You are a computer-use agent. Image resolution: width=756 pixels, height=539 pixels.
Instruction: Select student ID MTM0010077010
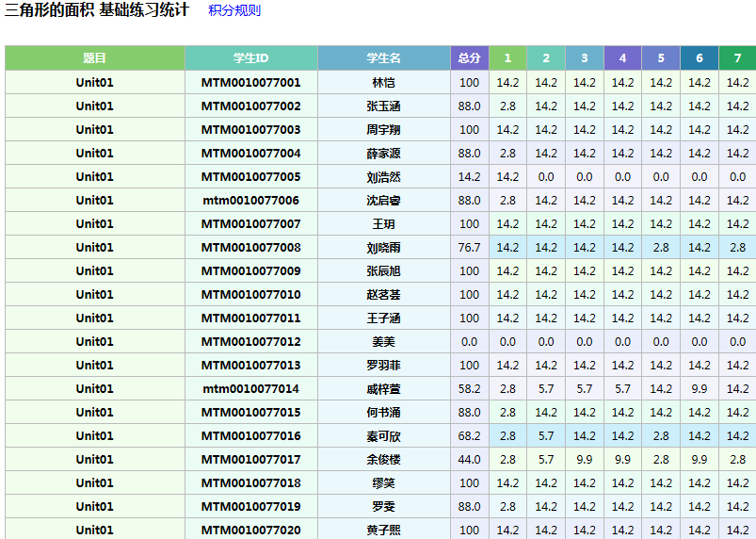click(251, 295)
